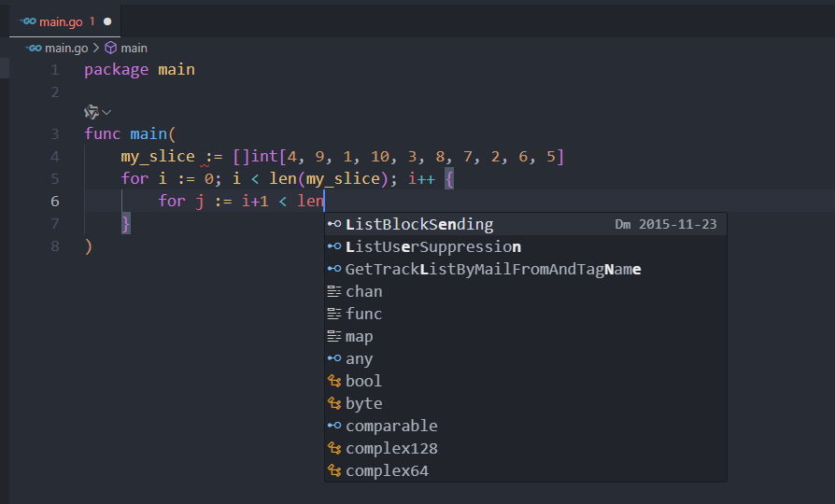Pick GetTrackListByMailFromAndTagName suggestion
835x504 pixels.
[x=526, y=269]
